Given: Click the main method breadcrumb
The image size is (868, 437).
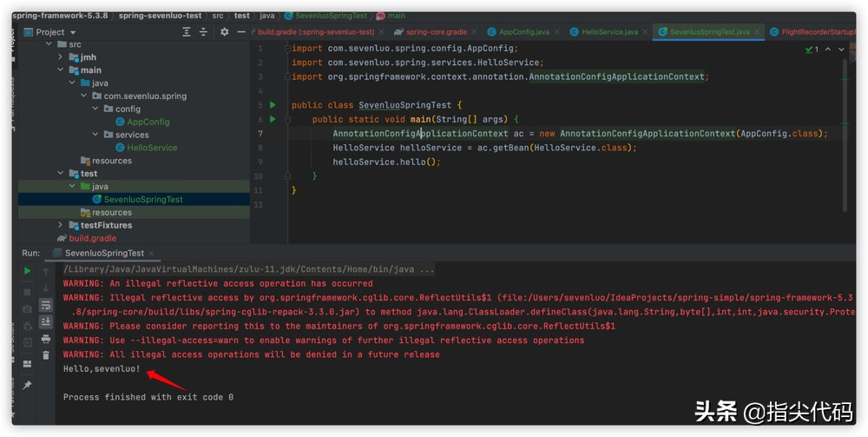Looking at the screenshot, I should click(x=391, y=16).
